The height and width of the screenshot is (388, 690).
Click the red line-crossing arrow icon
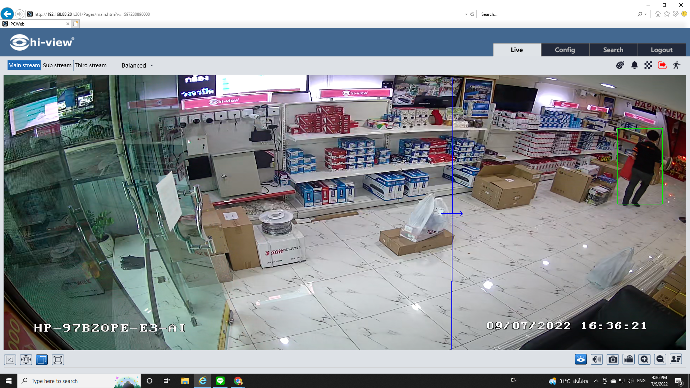pyautogui.click(x=662, y=65)
